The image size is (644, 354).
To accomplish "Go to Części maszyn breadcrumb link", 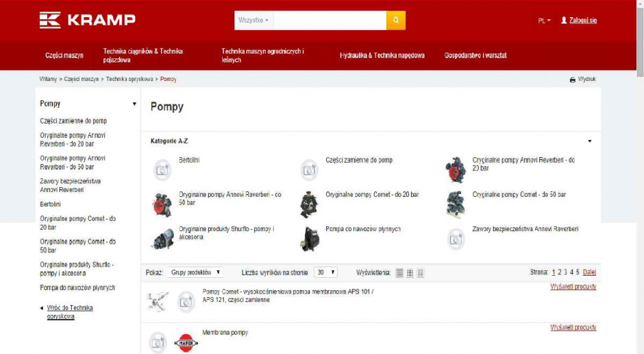I will click(82, 79).
